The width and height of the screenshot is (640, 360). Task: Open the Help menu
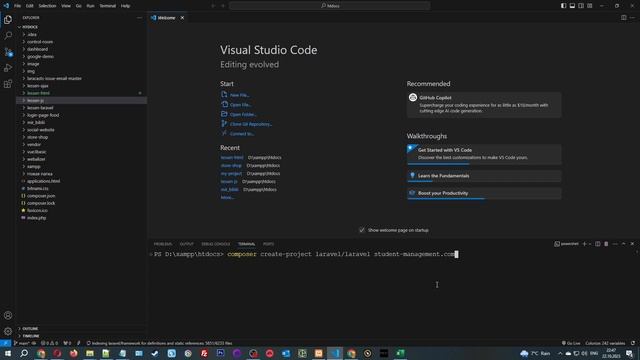pos(125,6)
